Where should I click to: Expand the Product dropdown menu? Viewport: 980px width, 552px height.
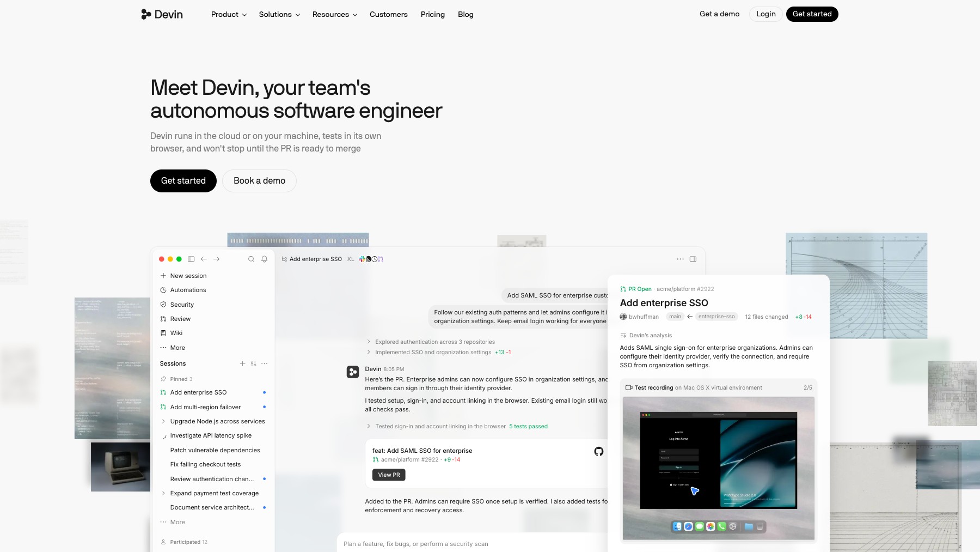(229, 15)
